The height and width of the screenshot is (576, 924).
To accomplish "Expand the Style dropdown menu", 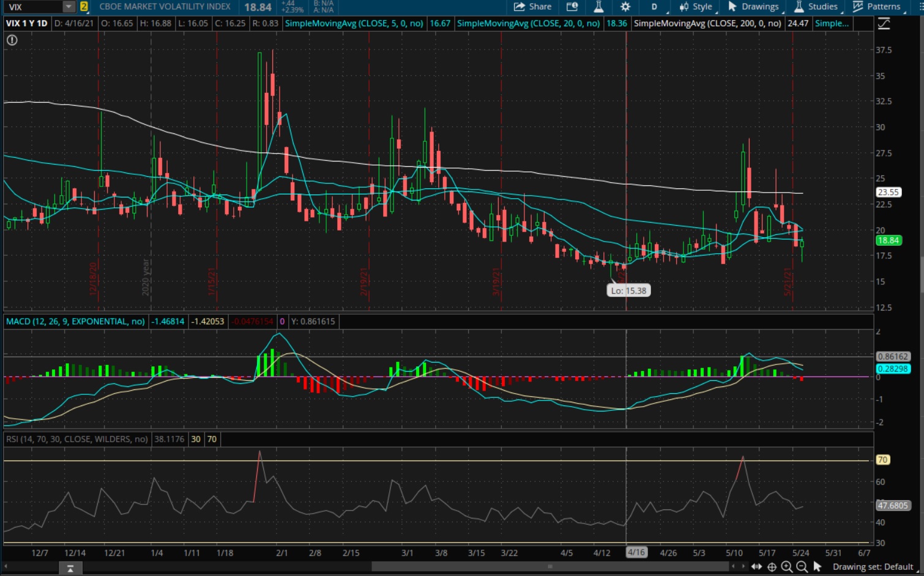I will click(696, 7).
